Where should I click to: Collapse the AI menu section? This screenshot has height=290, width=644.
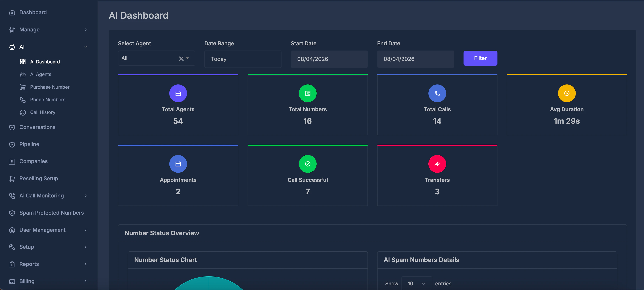coord(86,47)
